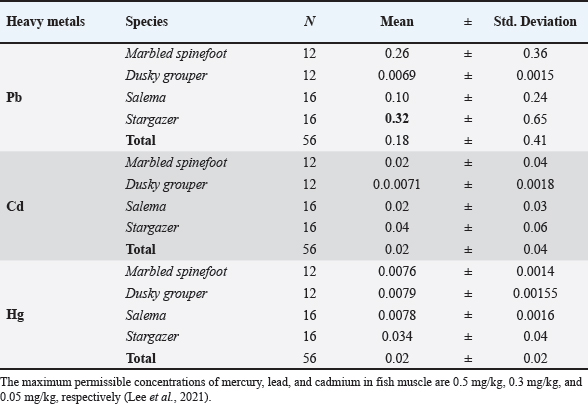This screenshot has width=588, height=404.
Task: Select the 0.034 Stargazer Hg mean
Action: pyautogui.click(x=397, y=336)
